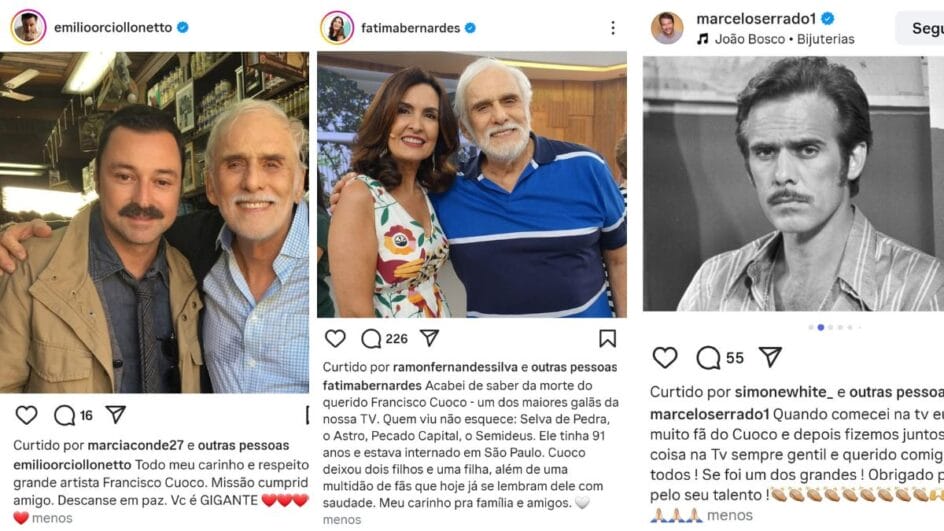Collapse emilioorciollonetto caption with 'menos'

click(52, 518)
